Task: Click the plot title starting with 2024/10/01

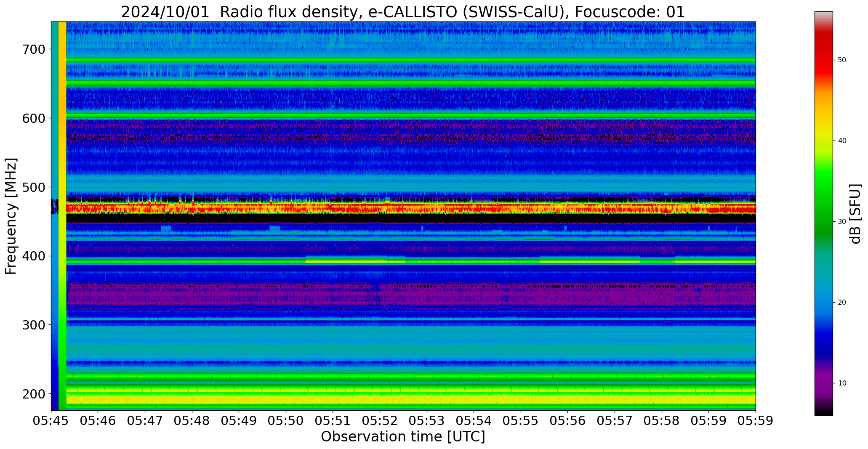Action: click(x=403, y=12)
